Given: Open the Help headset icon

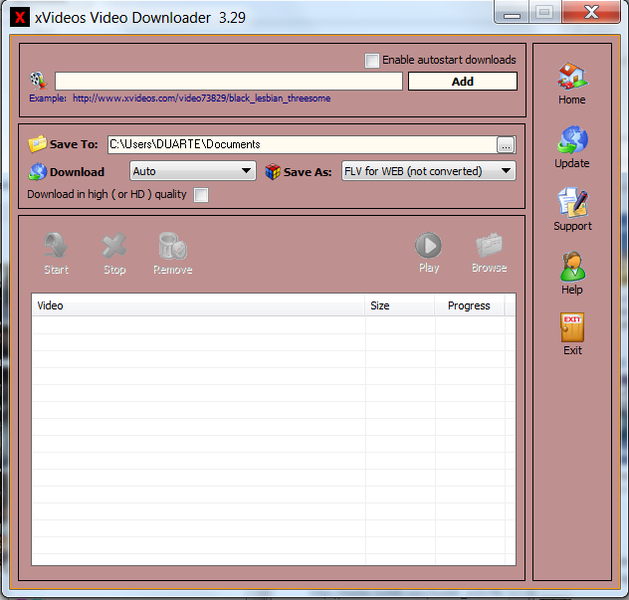Looking at the screenshot, I should pos(572,266).
